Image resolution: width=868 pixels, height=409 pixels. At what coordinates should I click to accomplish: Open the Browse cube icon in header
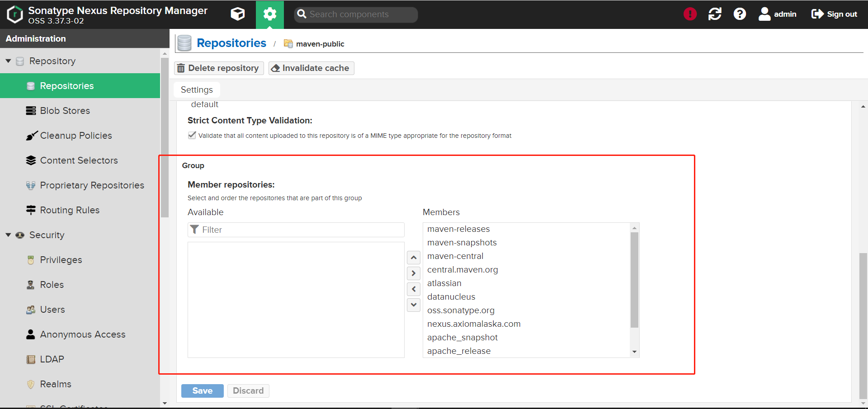click(x=238, y=14)
